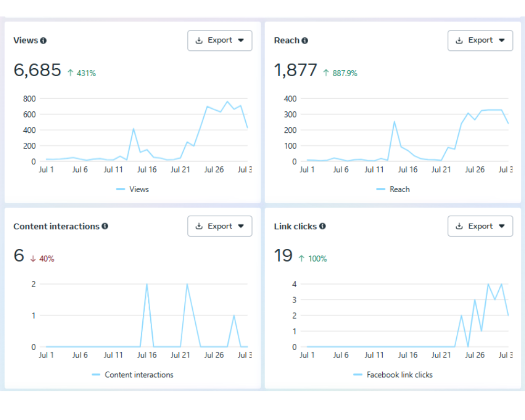Click the download icon in Link clicks Export

coord(459,226)
